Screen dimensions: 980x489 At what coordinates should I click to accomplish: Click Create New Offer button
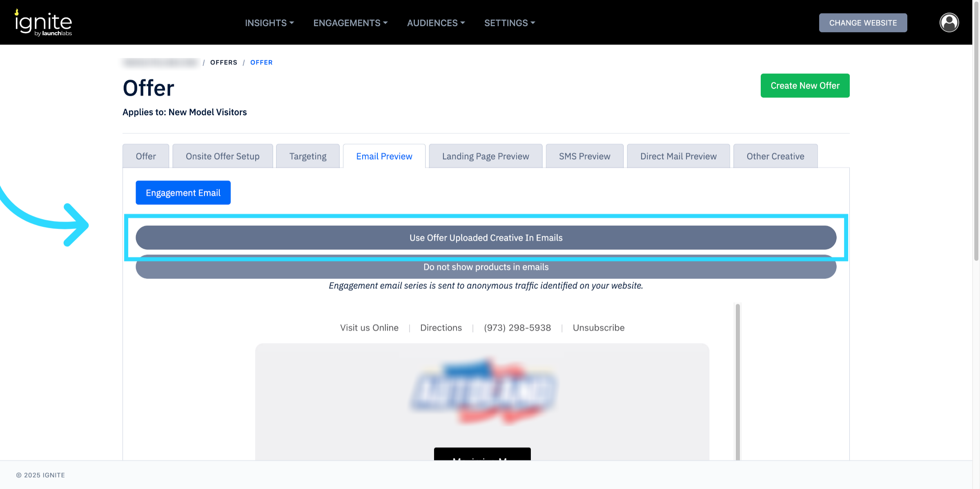804,86
